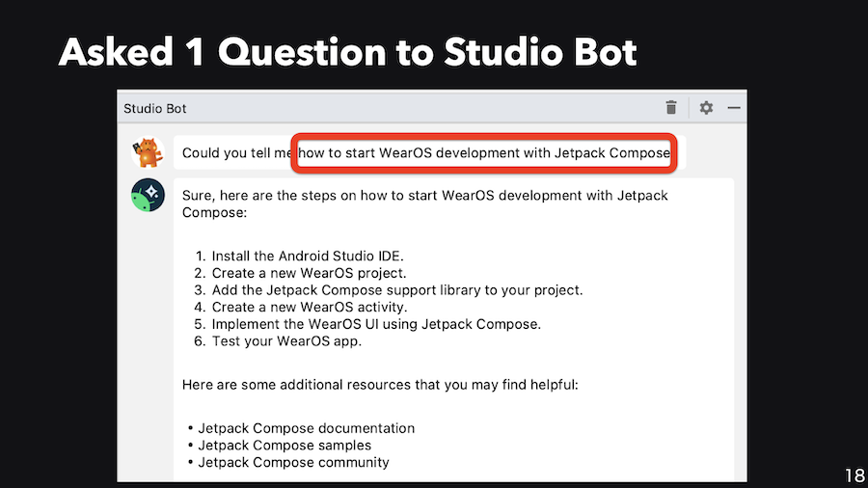
Task: Click the Studio Bot panel title
Action: (x=154, y=108)
